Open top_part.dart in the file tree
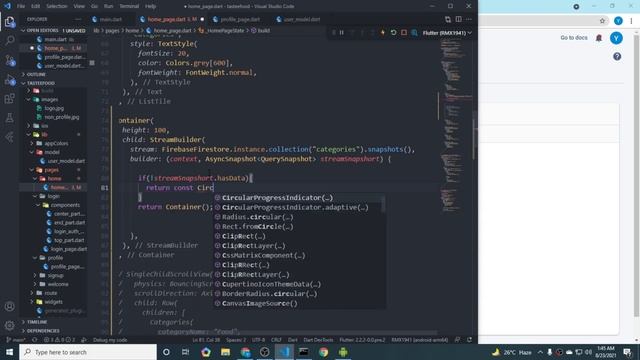Viewport: 640px width, 360px height. click(69, 240)
